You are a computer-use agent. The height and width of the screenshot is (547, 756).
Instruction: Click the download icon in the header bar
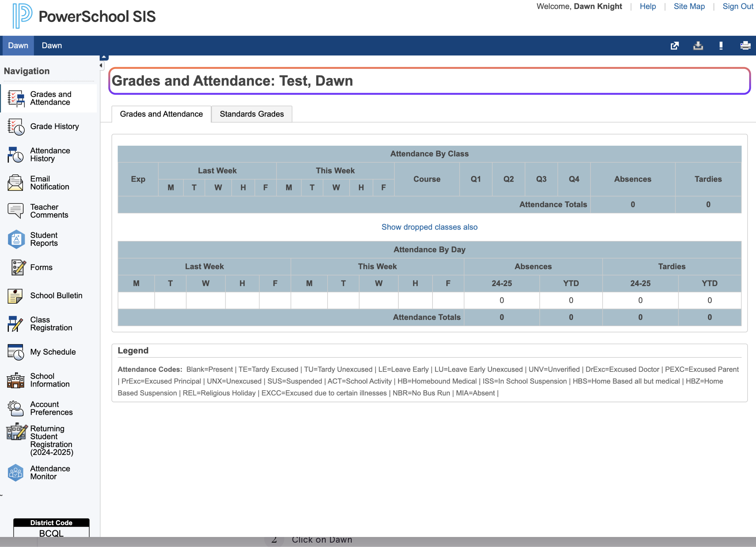tap(698, 46)
